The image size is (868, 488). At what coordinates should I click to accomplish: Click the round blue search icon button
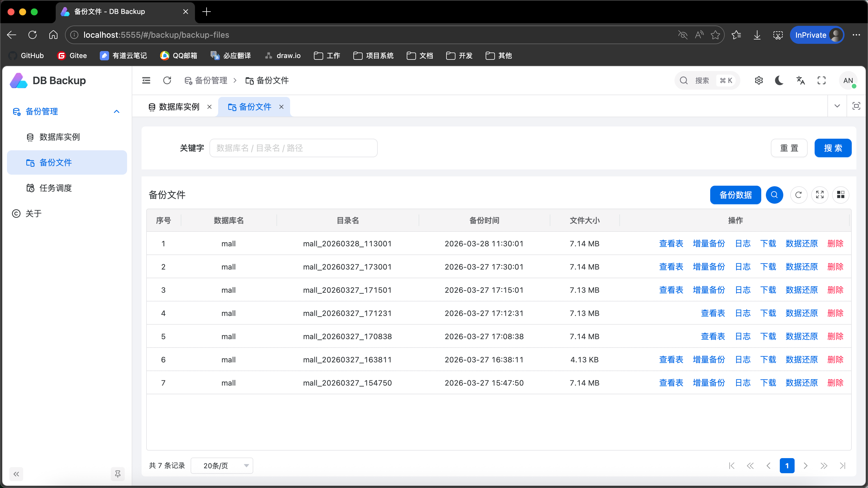[x=774, y=195]
